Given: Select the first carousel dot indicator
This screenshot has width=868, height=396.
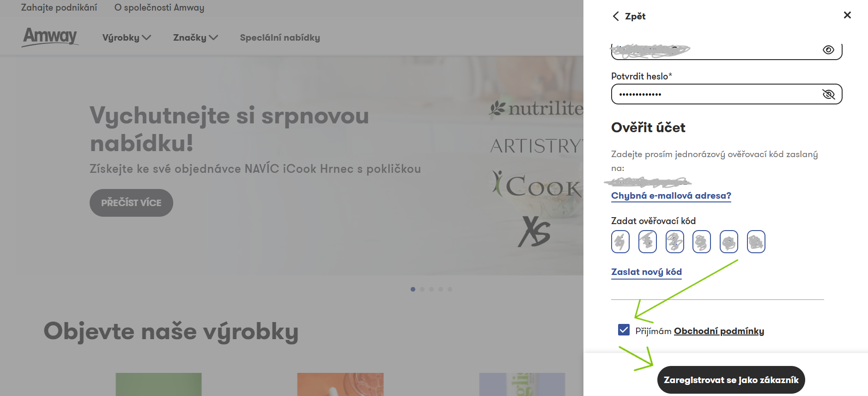Looking at the screenshot, I should (413, 289).
